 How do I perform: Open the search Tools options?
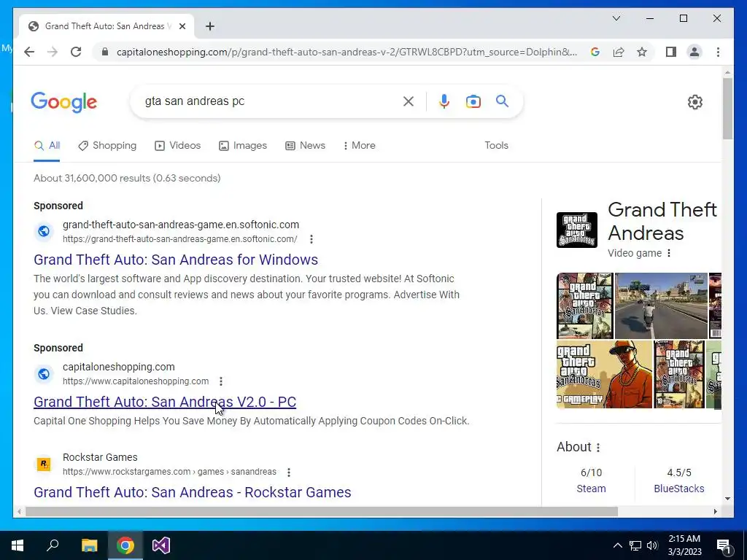[x=496, y=145]
